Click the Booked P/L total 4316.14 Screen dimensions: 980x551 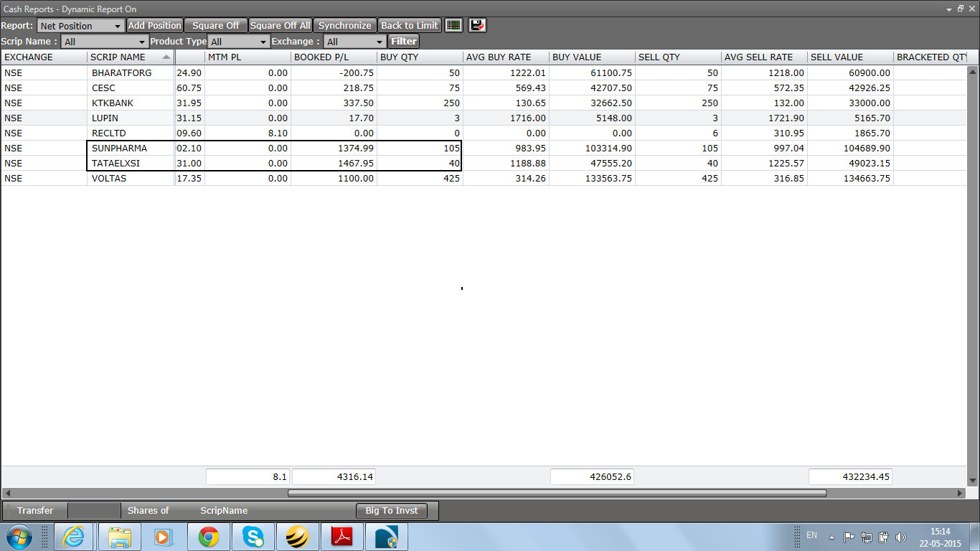[x=334, y=476]
